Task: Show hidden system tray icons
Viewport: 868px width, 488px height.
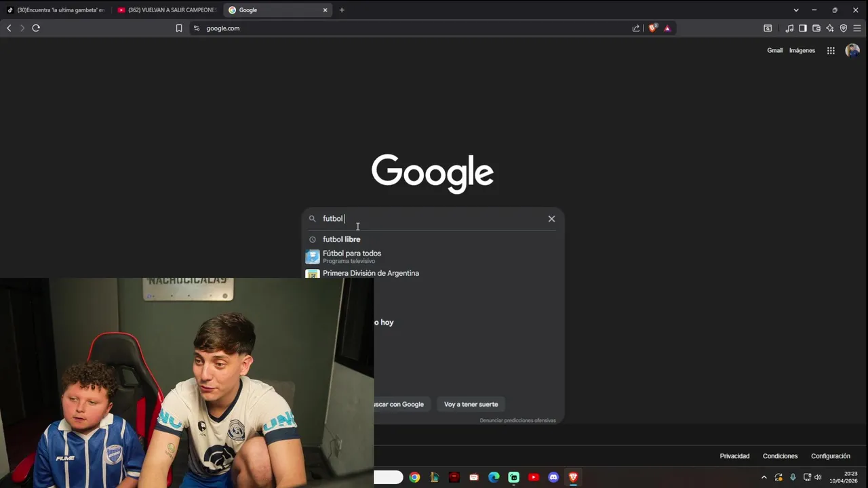Action: [764, 477]
